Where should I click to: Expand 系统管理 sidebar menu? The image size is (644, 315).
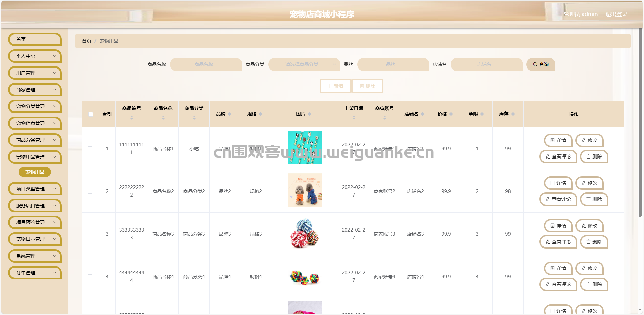(35, 256)
